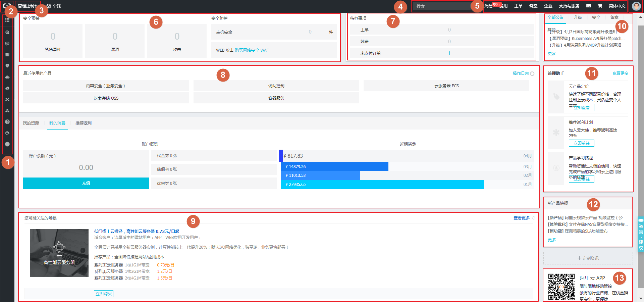This screenshot has height=302, width=644.
Task: Open the 消息 messages menu
Action: [x=488, y=6]
